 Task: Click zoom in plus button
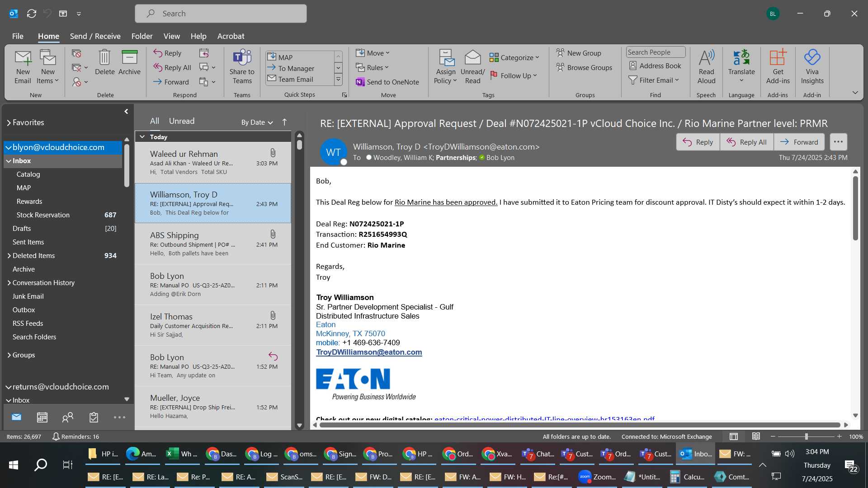pyautogui.click(x=839, y=436)
